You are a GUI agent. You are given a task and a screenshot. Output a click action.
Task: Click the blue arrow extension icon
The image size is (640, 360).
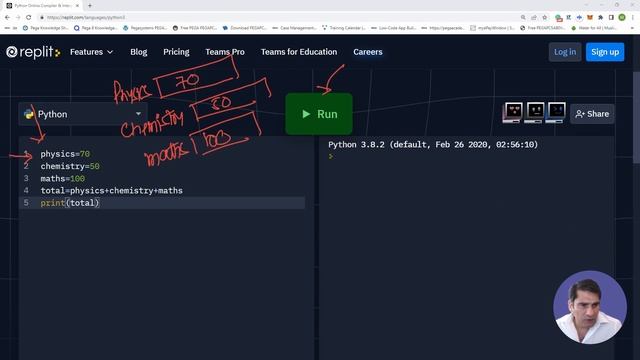tap(579, 18)
